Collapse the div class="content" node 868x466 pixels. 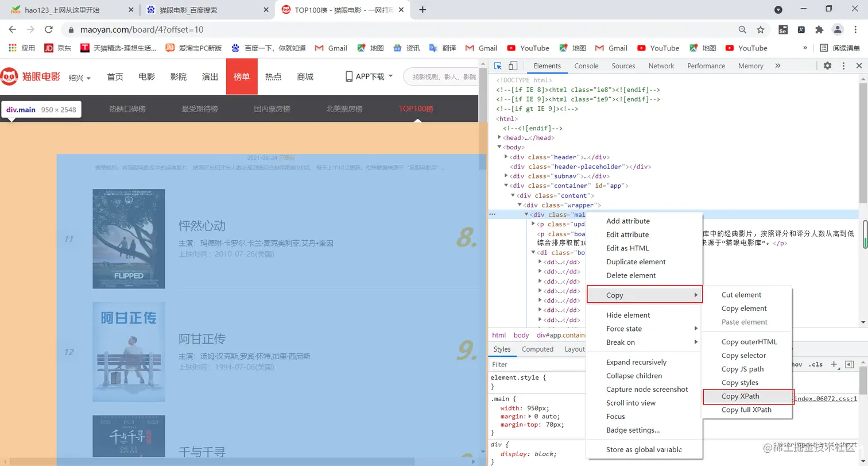tap(513, 195)
